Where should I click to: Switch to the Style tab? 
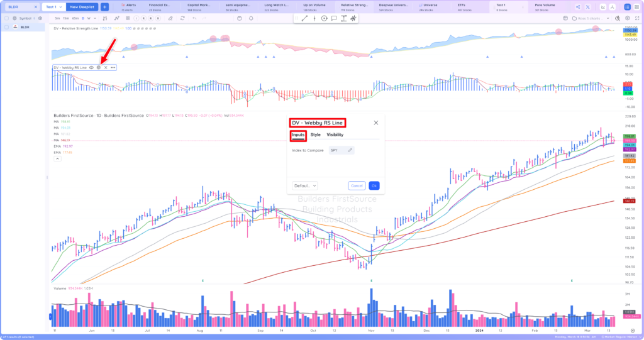pos(316,134)
